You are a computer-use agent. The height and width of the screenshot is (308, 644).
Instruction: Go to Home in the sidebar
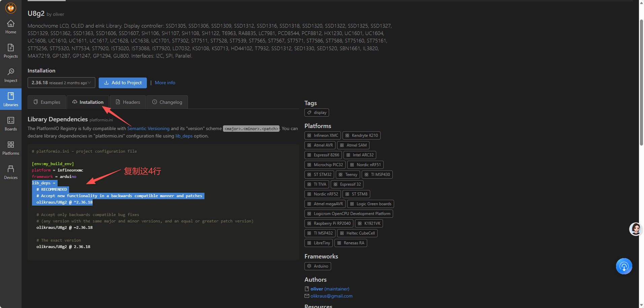(11, 27)
